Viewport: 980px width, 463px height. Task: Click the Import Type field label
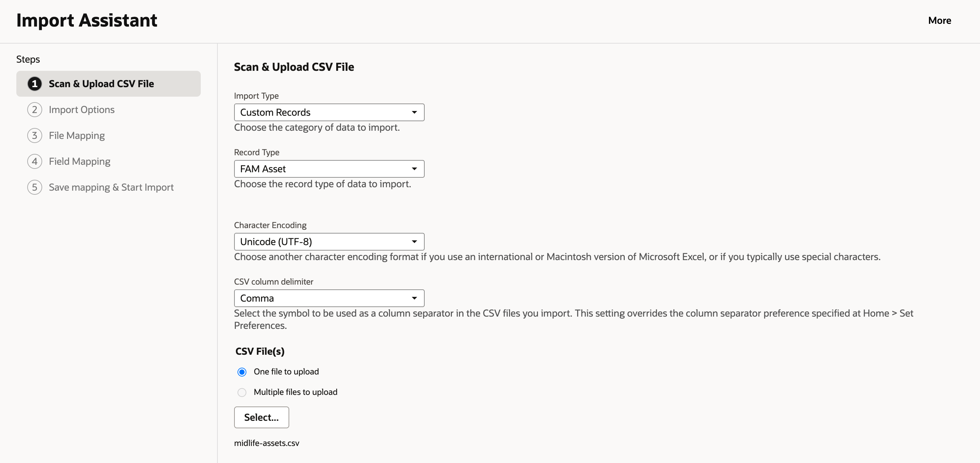[x=256, y=96]
